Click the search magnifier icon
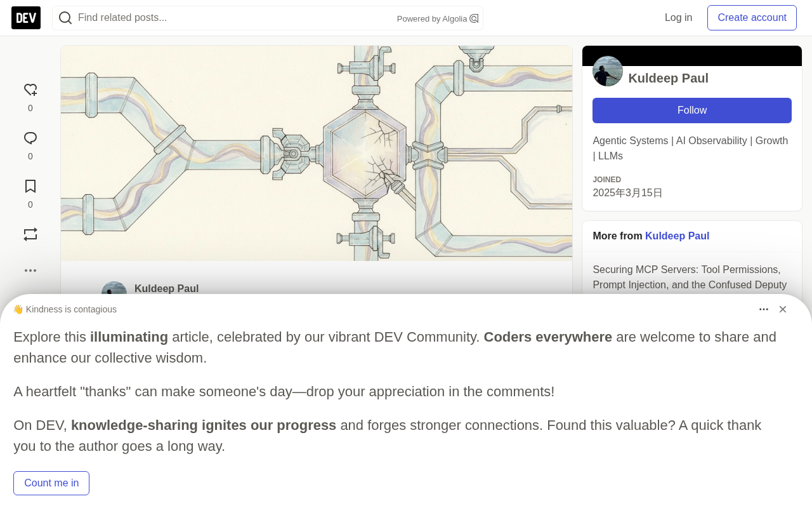812x508 pixels. [x=65, y=18]
